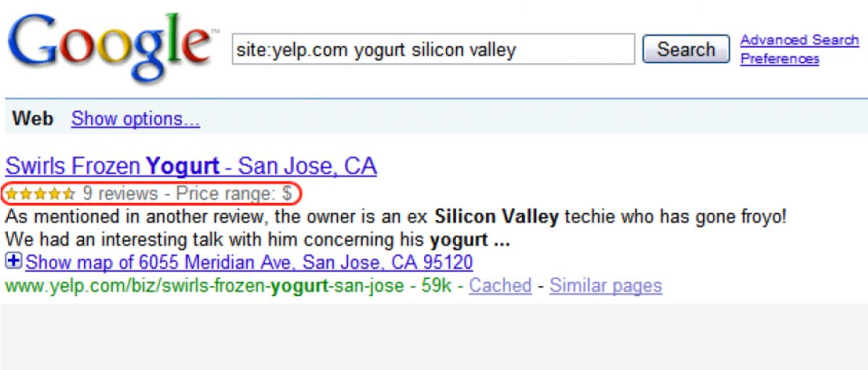
Task: Click the "9 reviews" text
Action: [x=120, y=194]
